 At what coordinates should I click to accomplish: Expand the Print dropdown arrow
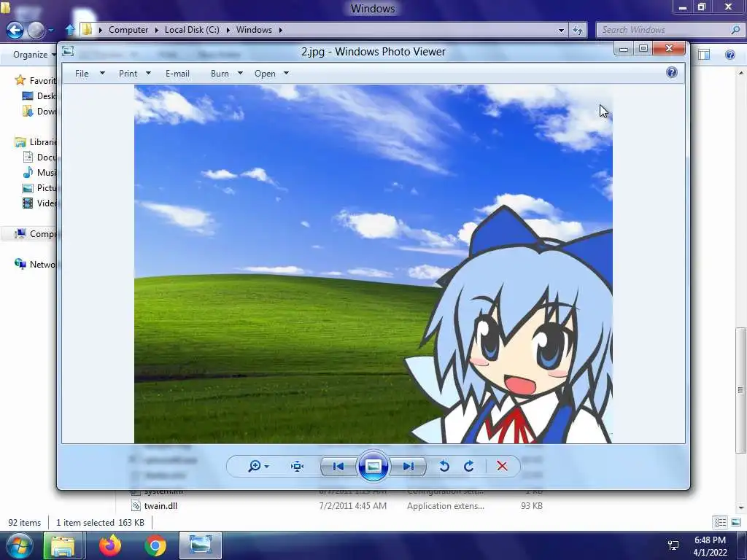coord(148,74)
